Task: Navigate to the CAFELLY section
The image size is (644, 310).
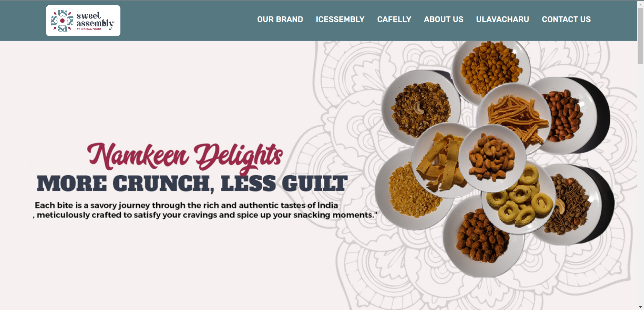Action: (394, 19)
